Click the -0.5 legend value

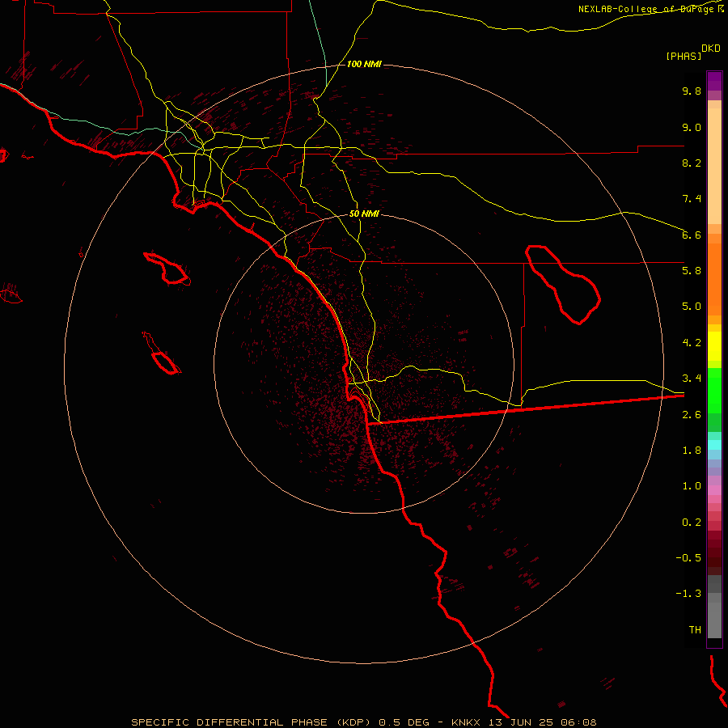click(688, 557)
